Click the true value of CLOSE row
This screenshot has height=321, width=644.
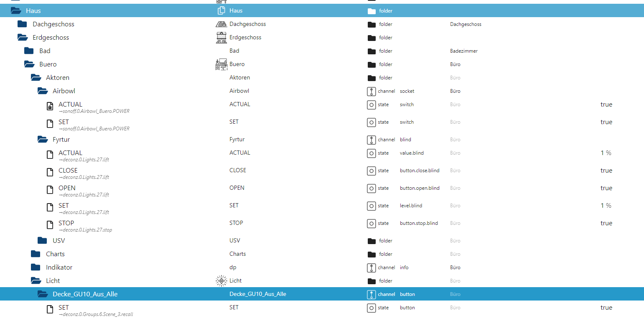(x=606, y=171)
